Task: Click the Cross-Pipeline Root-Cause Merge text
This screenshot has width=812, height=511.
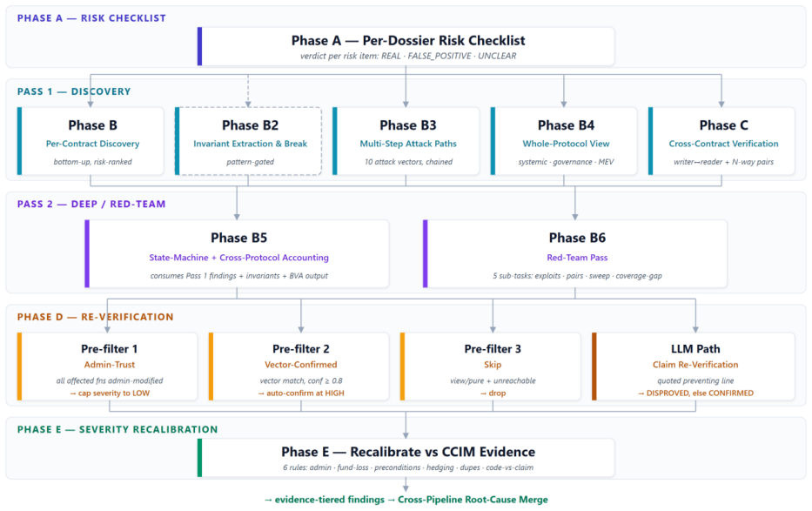Action: (x=473, y=500)
